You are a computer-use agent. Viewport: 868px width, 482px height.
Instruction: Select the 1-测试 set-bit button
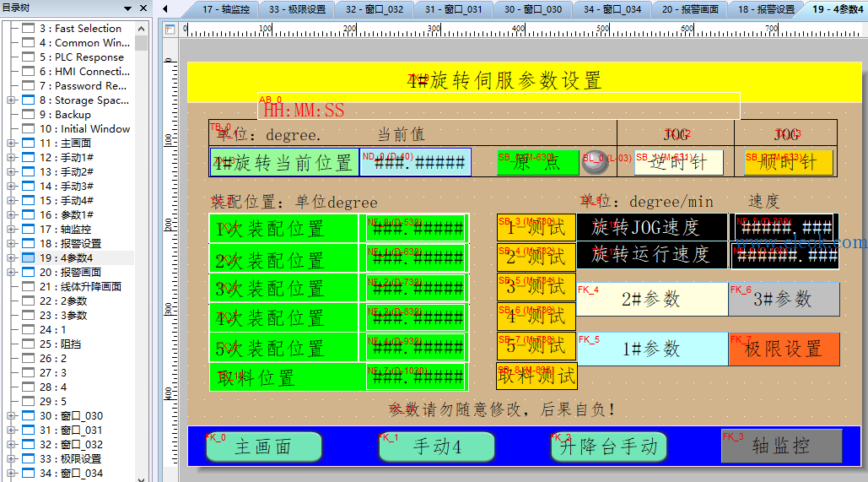point(536,228)
